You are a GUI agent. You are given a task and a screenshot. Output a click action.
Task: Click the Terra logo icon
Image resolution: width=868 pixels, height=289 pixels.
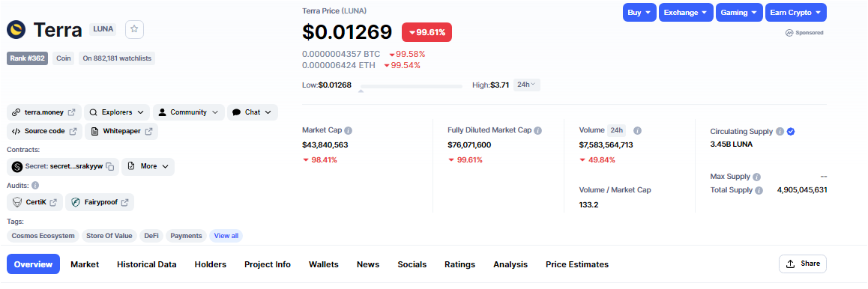coord(16,29)
